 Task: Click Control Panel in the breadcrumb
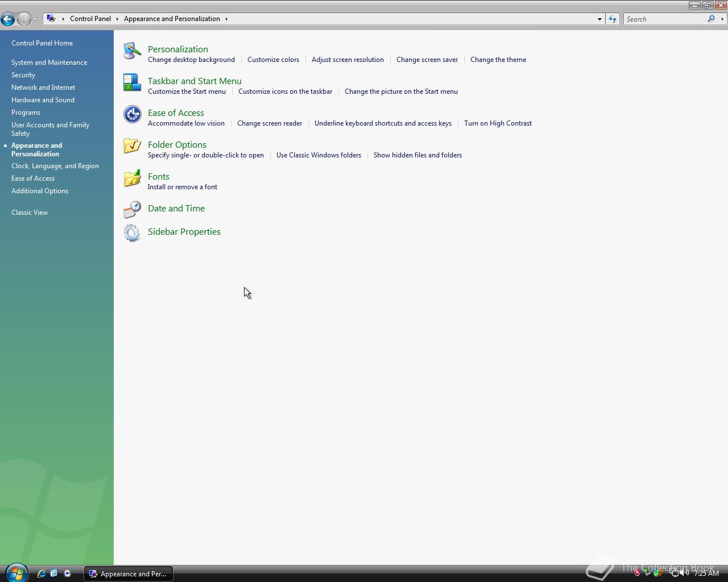(x=90, y=19)
